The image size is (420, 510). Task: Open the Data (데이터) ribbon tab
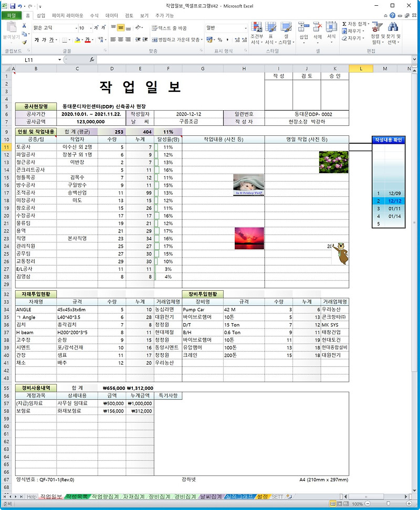pos(112,15)
